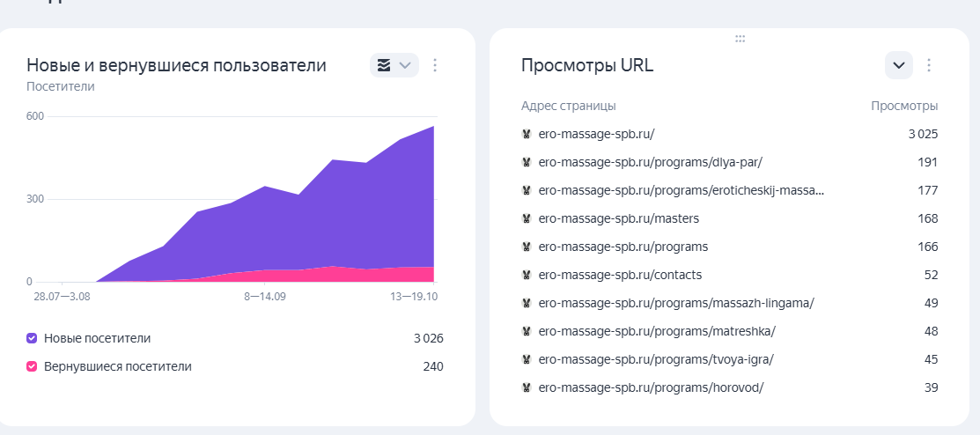Click favicon next to programs/tvoya-igra/ URL
Viewport: 980px width, 435px height.
pyautogui.click(x=527, y=359)
